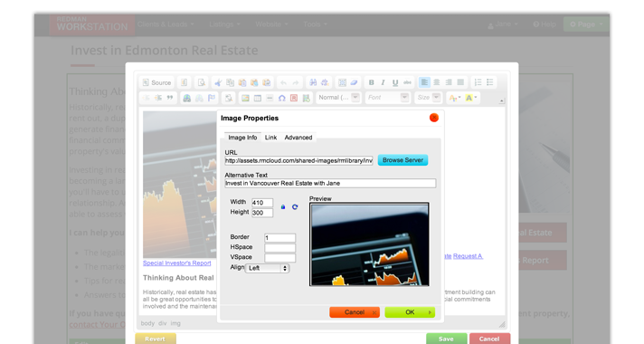Click the Undo arrow icon
The height and width of the screenshot is (344, 644).
(x=283, y=82)
